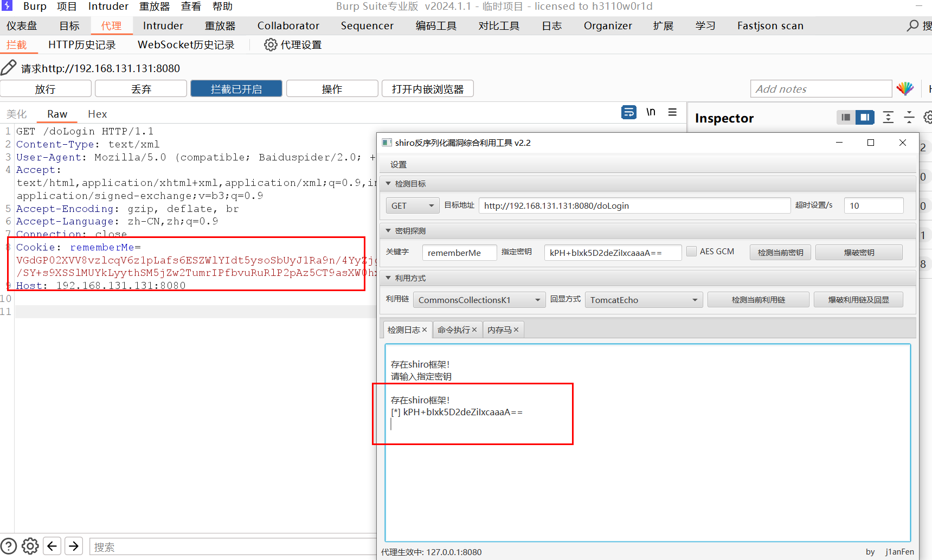Screen dimensions: 932x560
Task: Open proxy settings gear icon
Action: tap(270, 44)
